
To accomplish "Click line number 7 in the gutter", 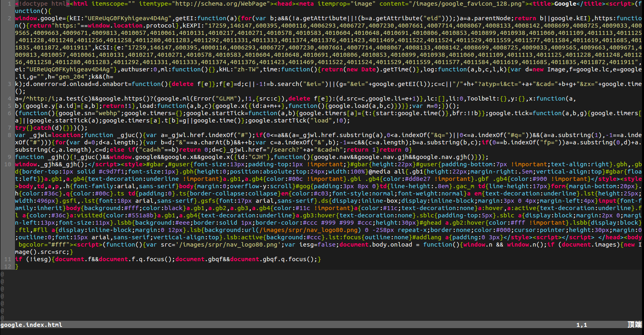I will pyautogui.click(x=9, y=128).
